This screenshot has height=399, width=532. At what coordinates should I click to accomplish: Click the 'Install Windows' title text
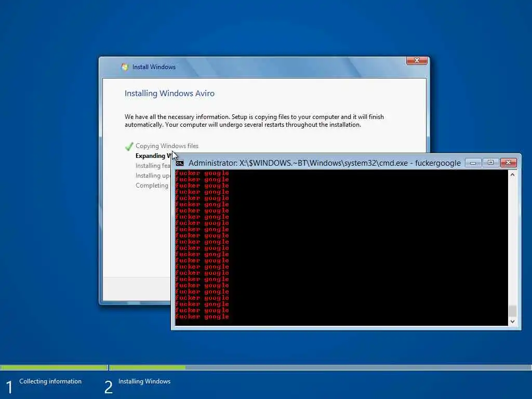pyautogui.click(x=154, y=67)
